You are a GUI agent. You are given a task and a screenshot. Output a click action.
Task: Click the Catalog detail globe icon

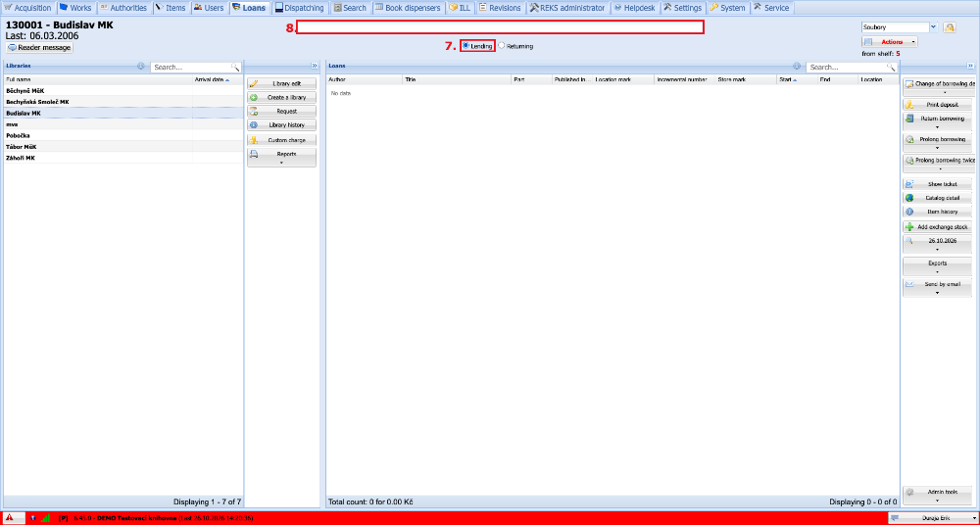[909, 198]
